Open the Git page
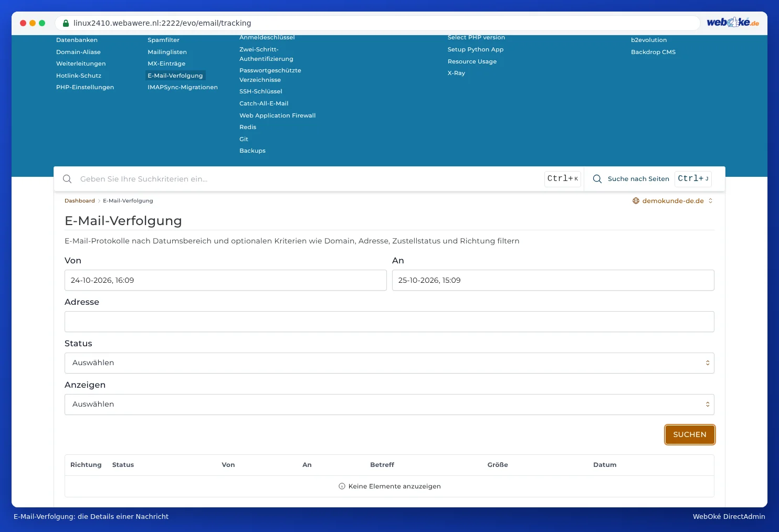 point(244,139)
